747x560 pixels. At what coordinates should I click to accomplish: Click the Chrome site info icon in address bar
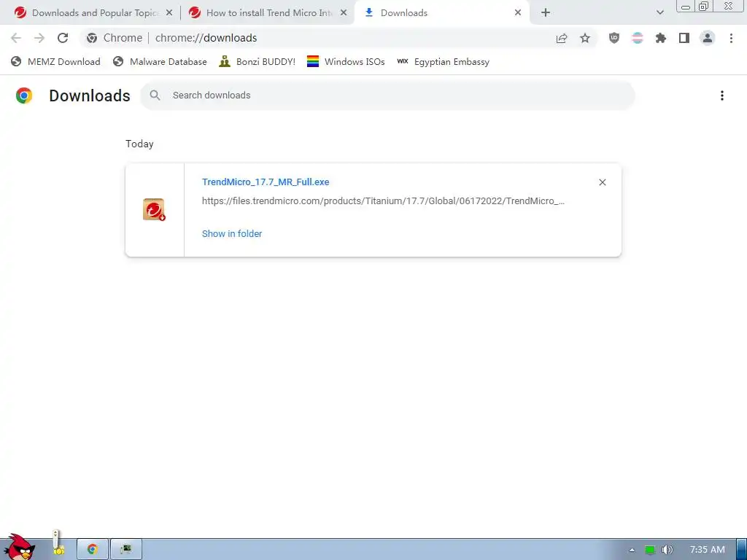point(92,38)
